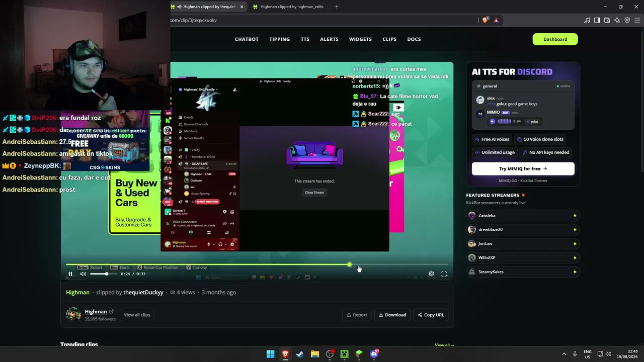Open Discord from the taskbar

(374, 354)
